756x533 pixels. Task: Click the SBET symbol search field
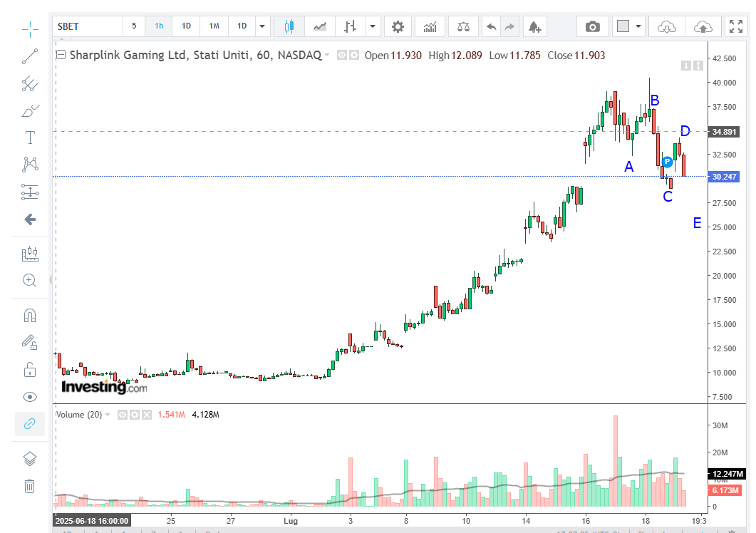pyautogui.click(x=88, y=26)
